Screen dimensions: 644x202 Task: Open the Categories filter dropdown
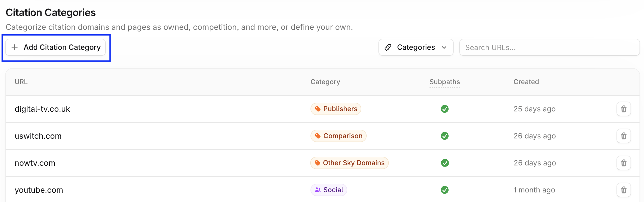(x=416, y=47)
